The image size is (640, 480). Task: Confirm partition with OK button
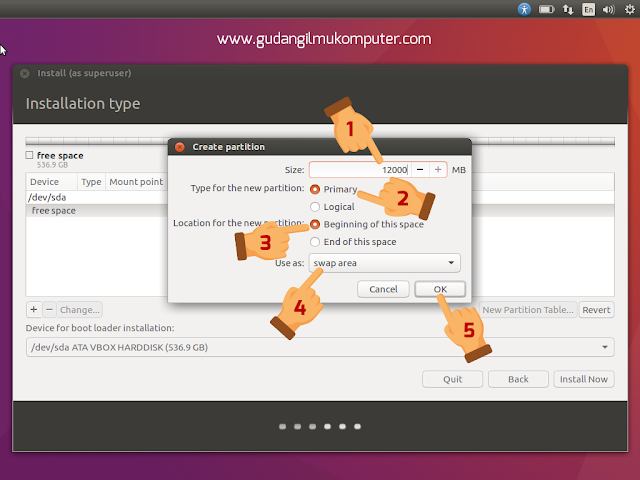pyautogui.click(x=440, y=289)
